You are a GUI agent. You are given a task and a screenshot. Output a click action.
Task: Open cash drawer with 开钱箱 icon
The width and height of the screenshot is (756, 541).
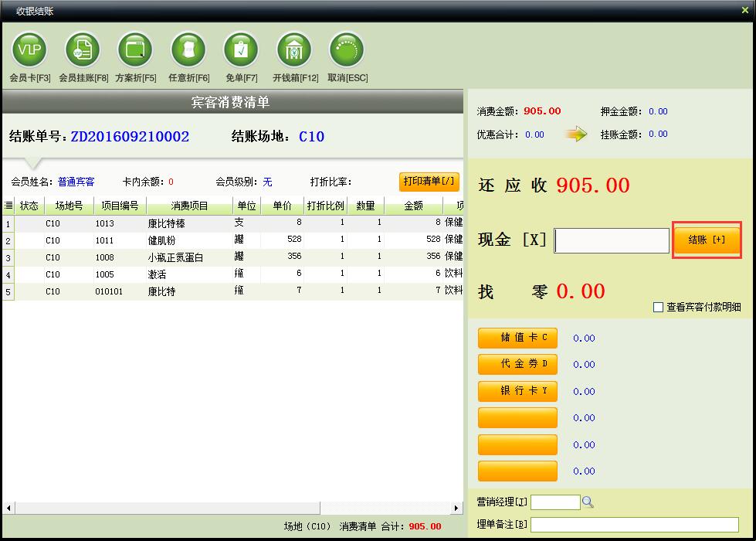point(294,49)
